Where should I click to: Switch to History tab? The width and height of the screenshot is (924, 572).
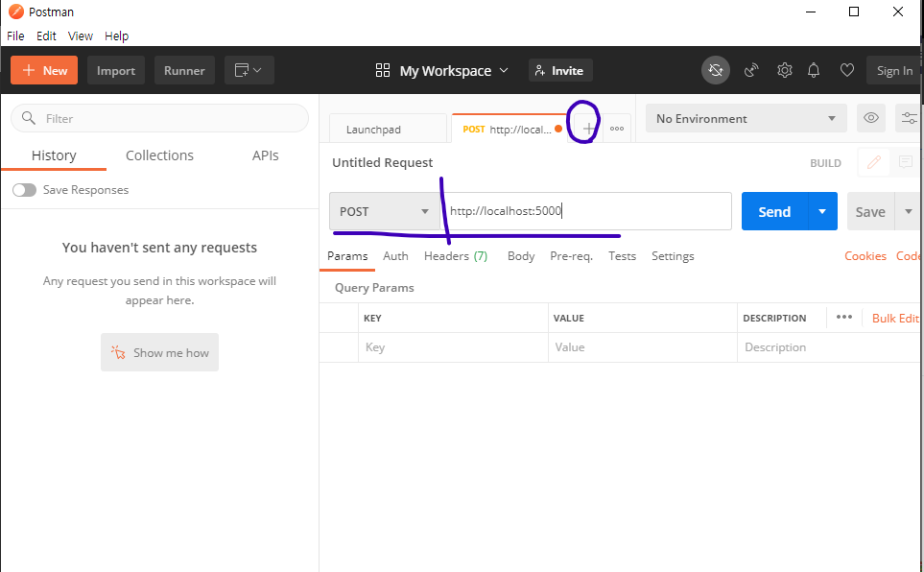(x=54, y=155)
